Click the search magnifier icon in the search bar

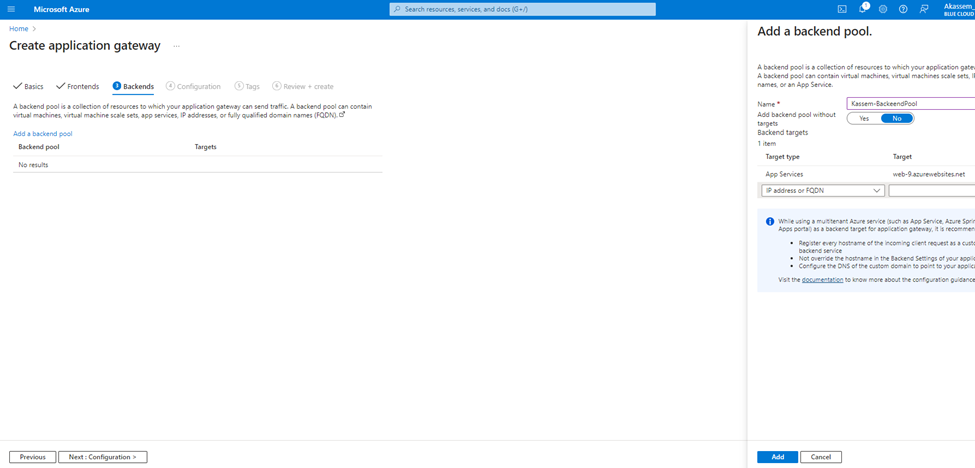397,9
